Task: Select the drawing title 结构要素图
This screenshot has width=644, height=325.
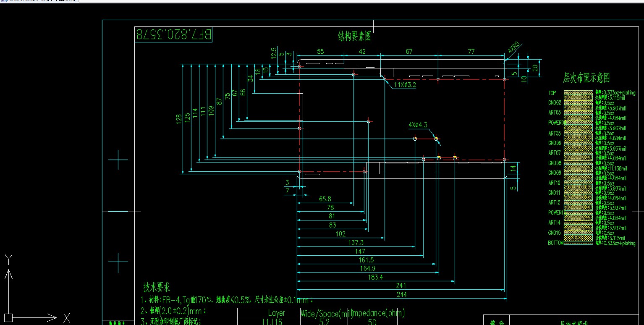Action: pos(355,36)
